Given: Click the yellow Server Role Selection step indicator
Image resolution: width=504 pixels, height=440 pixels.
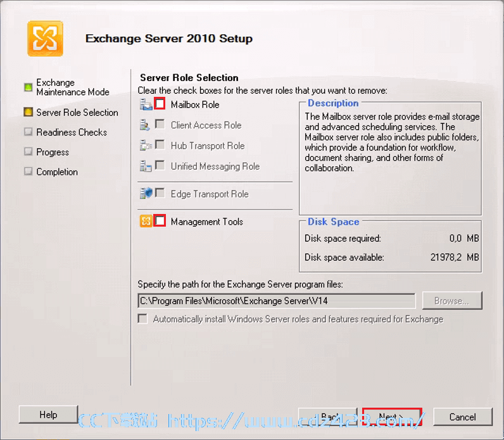Looking at the screenshot, I should (x=28, y=112).
